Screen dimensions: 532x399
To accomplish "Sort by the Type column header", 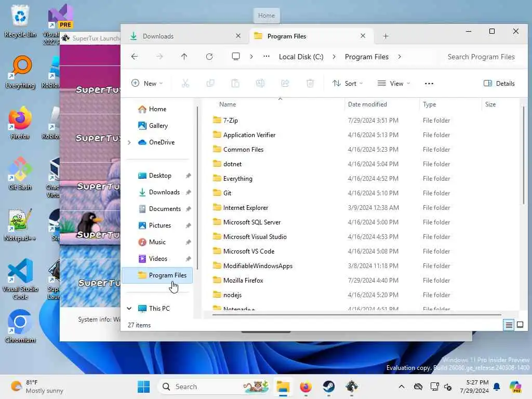I will 429,104.
